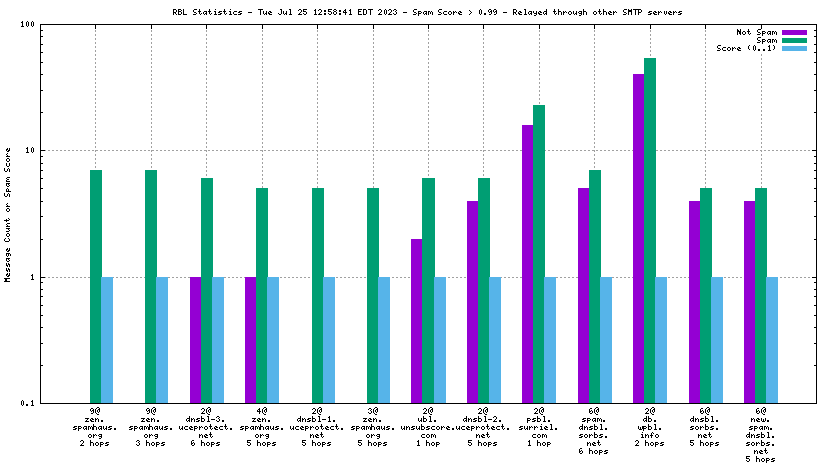Click the 'Message Count or Spam Score' axis label

point(8,214)
